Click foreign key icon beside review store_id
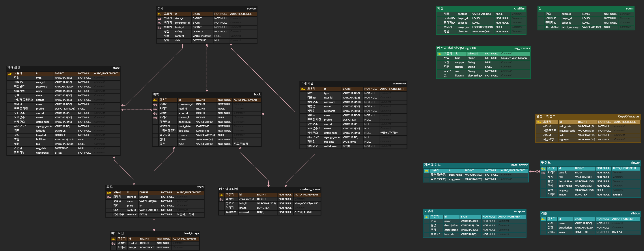Viewport: 644px width, 251px height. [x=159, y=19]
